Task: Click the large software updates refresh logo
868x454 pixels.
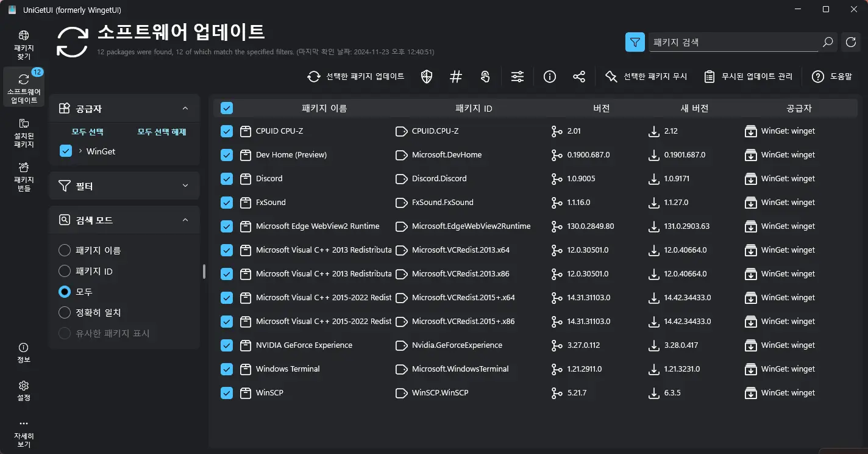Action: 73,41
